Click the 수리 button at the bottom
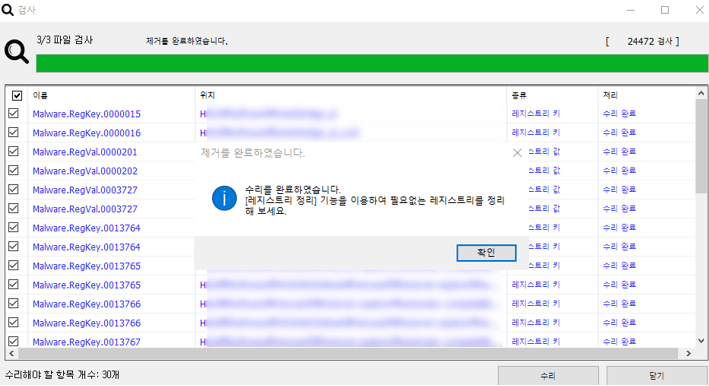 [x=548, y=376]
